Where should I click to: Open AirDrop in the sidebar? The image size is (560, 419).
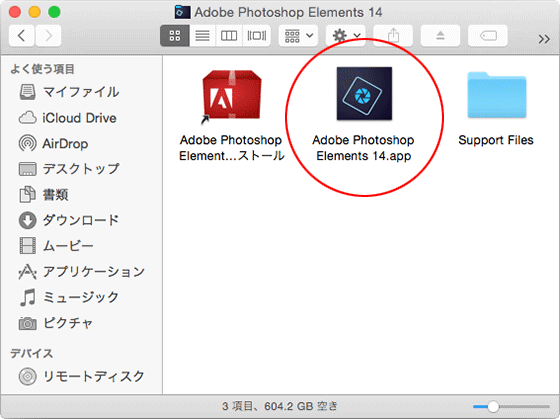81,144
